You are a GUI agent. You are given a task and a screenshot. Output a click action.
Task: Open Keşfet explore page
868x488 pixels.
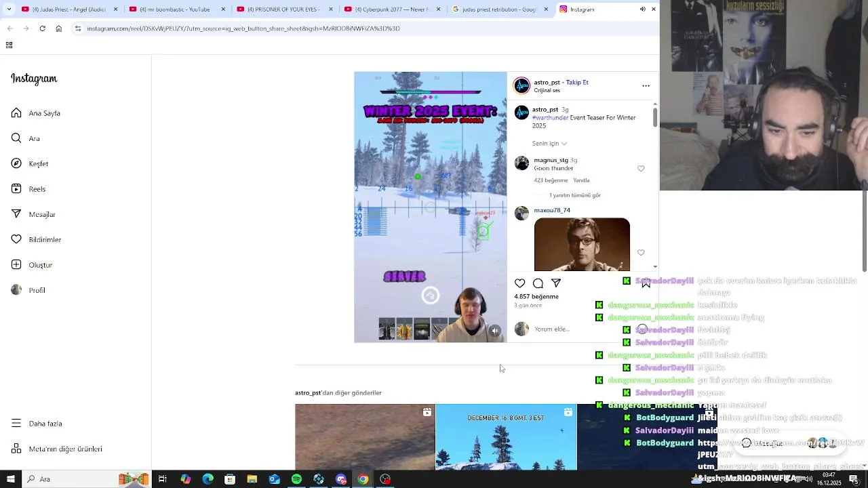pyautogui.click(x=30, y=164)
